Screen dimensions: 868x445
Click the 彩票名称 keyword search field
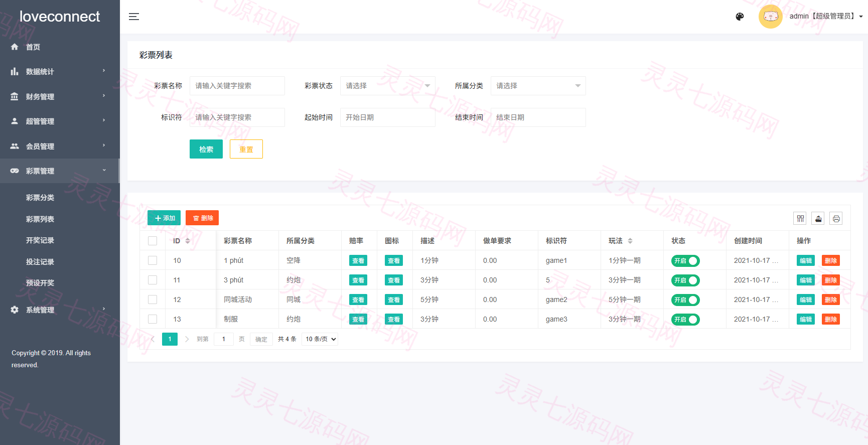pyautogui.click(x=237, y=86)
